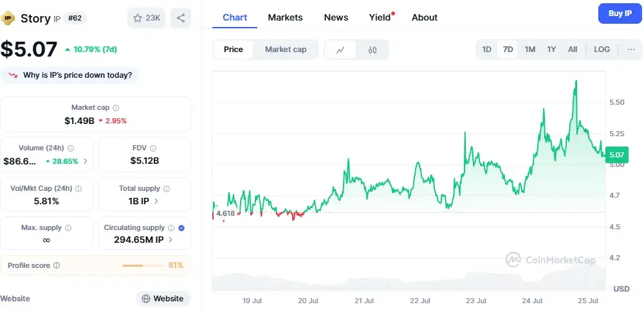Select the Market cap chart toggle
The height and width of the screenshot is (309, 644).
[x=286, y=49]
